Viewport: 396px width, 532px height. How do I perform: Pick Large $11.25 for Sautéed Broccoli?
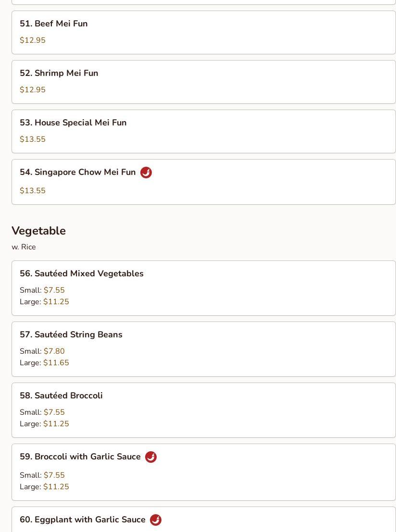(x=44, y=424)
